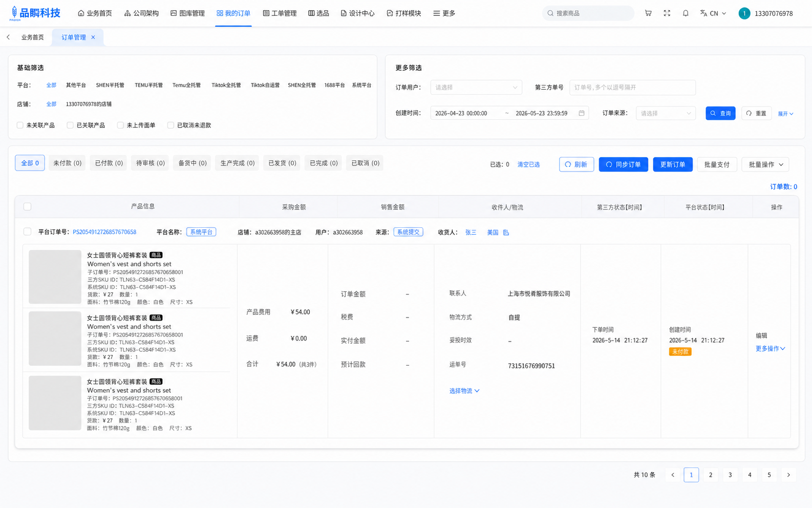Open 业务首页 in the top navigation
812x508 pixels.
tap(95, 13)
